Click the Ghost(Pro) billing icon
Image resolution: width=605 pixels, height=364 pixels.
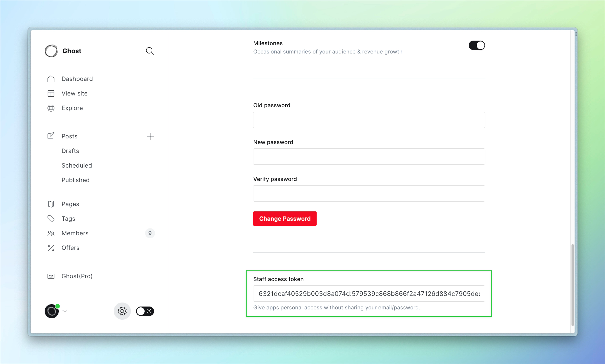click(x=51, y=276)
